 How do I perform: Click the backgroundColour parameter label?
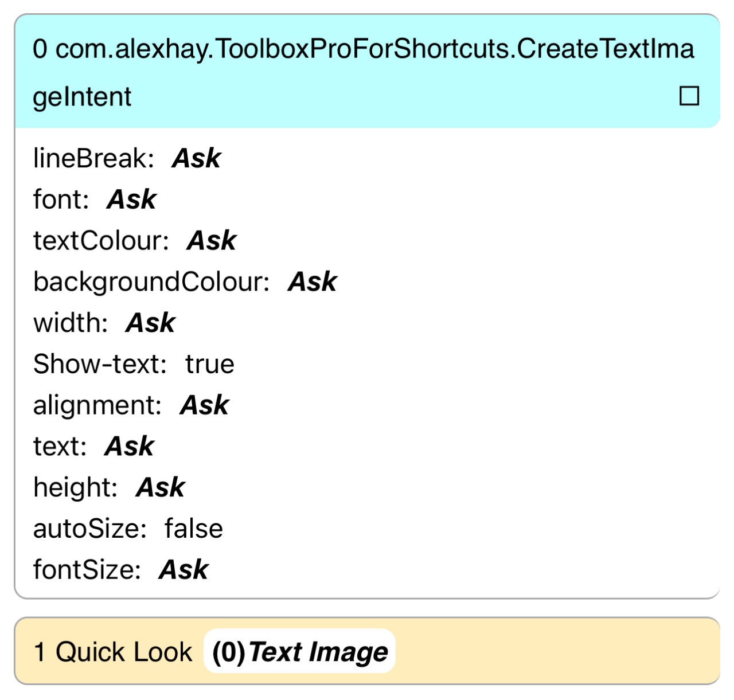coord(151,282)
